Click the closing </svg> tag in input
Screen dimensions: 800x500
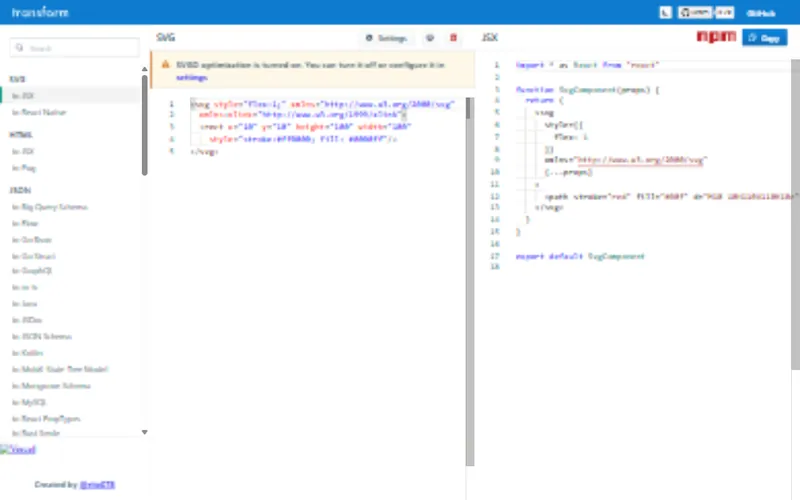[x=204, y=152]
